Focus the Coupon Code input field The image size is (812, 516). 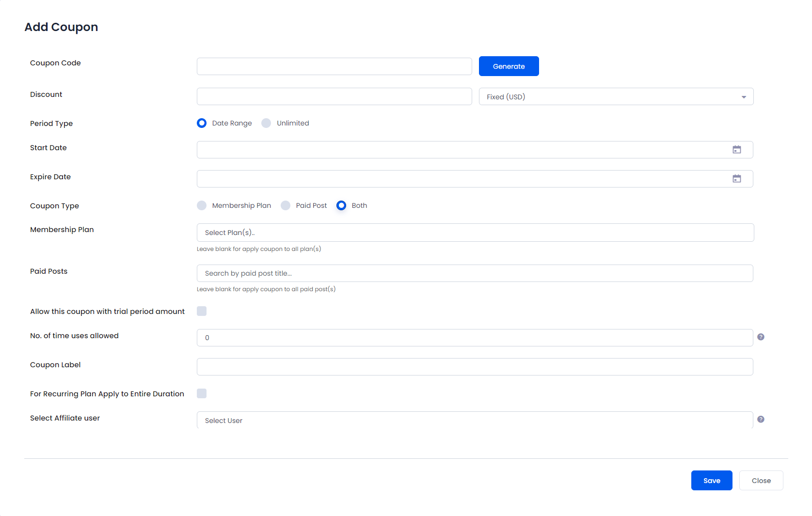pyautogui.click(x=334, y=66)
